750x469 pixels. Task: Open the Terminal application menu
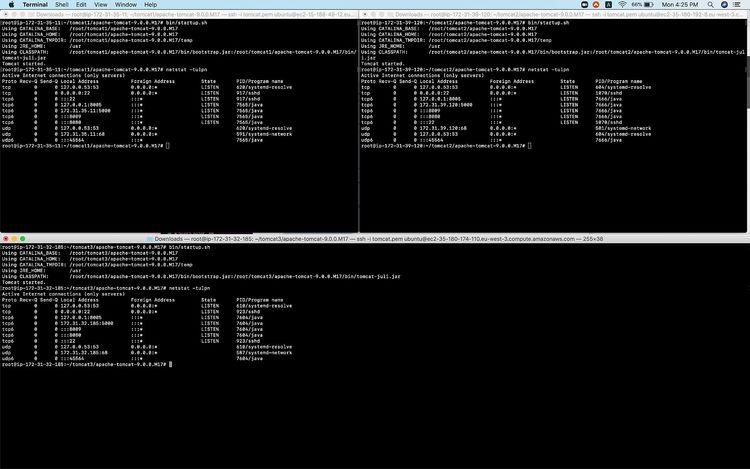(35, 4)
